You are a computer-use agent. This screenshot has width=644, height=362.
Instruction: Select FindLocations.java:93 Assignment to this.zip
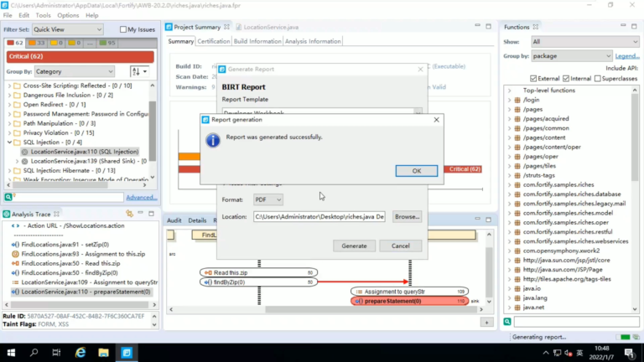(x=83, y=254)
